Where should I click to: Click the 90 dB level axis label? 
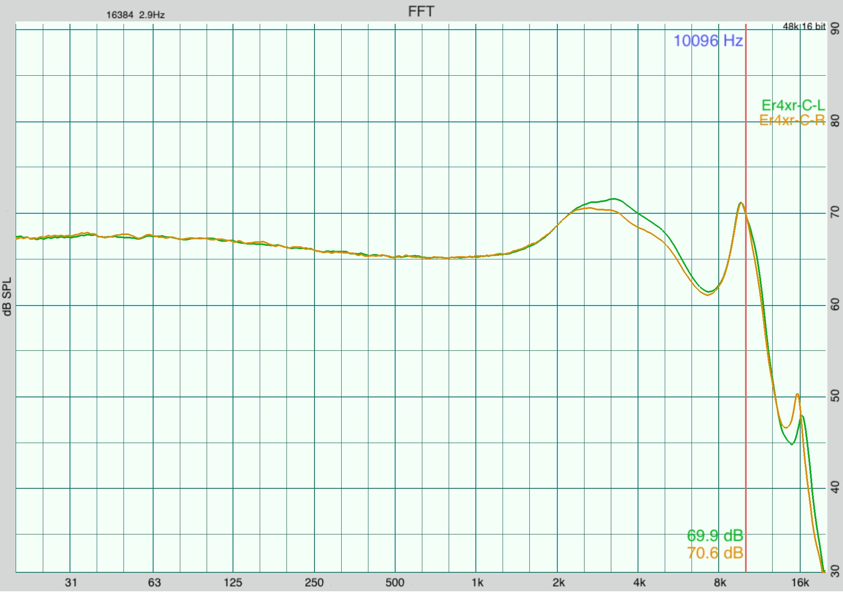tap(835, 29)
